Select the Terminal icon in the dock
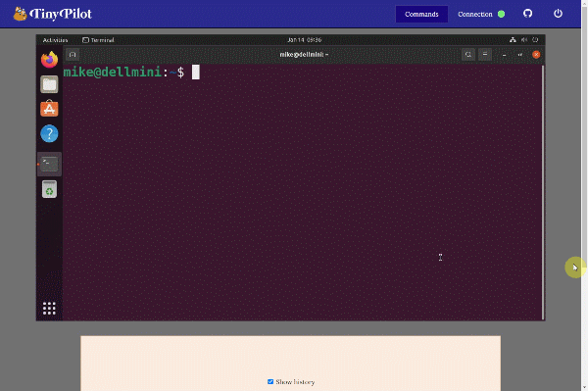 pos(50,164)
